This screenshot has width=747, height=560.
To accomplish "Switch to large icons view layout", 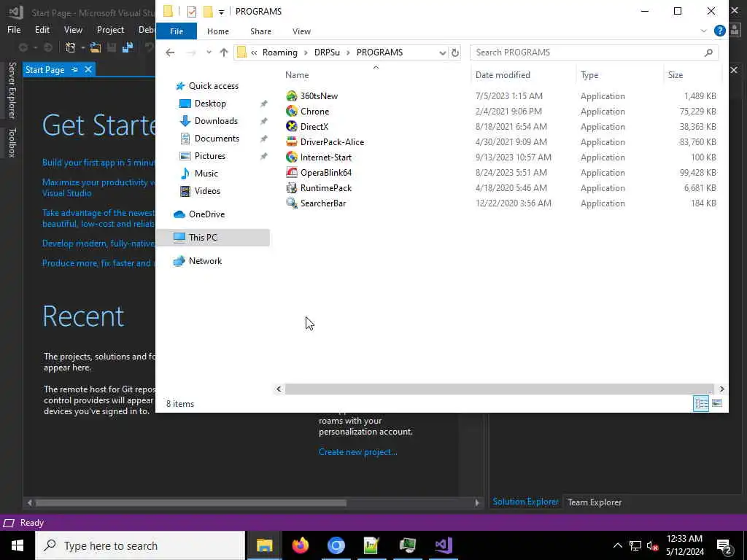I will [717, 403].
